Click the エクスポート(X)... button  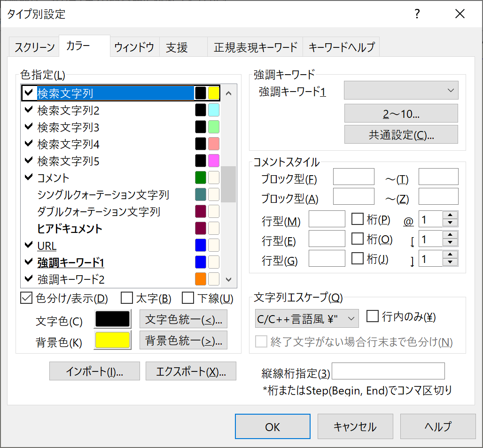[191, 371]
